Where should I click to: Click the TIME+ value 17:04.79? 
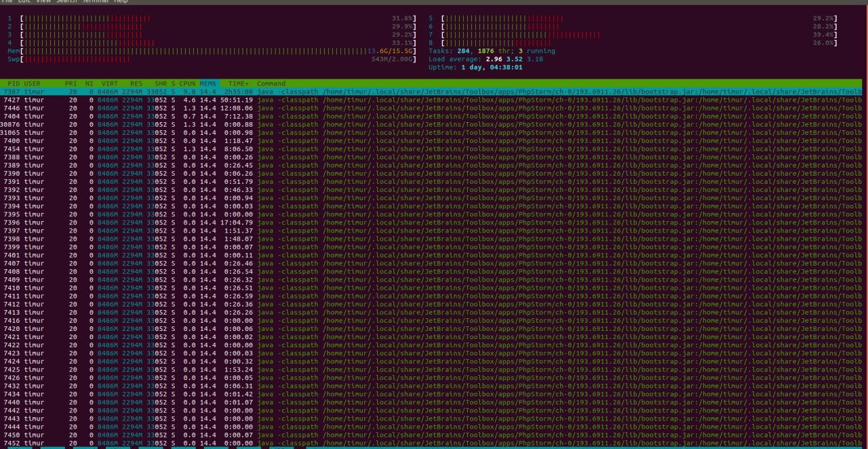(237, 222)
